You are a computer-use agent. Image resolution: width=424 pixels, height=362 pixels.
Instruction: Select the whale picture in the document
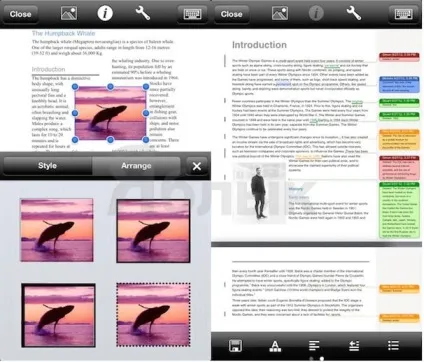click(110, 113)
